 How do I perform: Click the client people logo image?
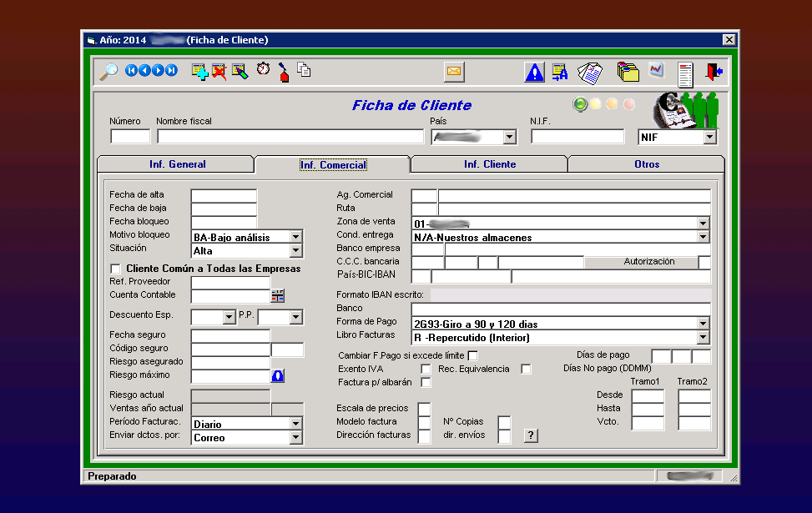pyautogui.click(x=686, y=110)
